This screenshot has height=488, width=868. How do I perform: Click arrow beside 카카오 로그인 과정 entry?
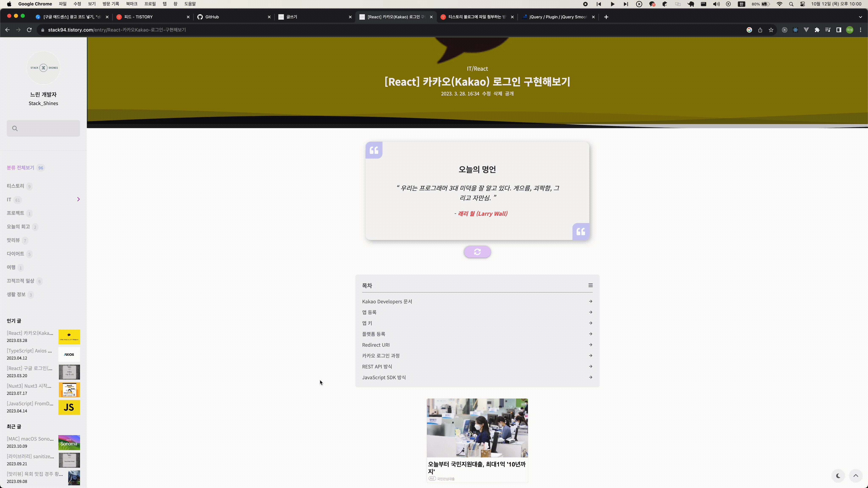(x=590, y=356)
